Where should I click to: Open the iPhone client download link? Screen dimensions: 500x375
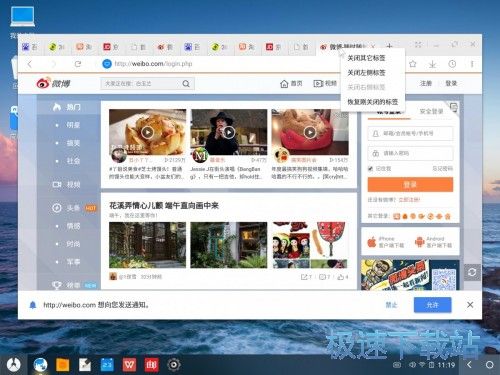(386, 242)
